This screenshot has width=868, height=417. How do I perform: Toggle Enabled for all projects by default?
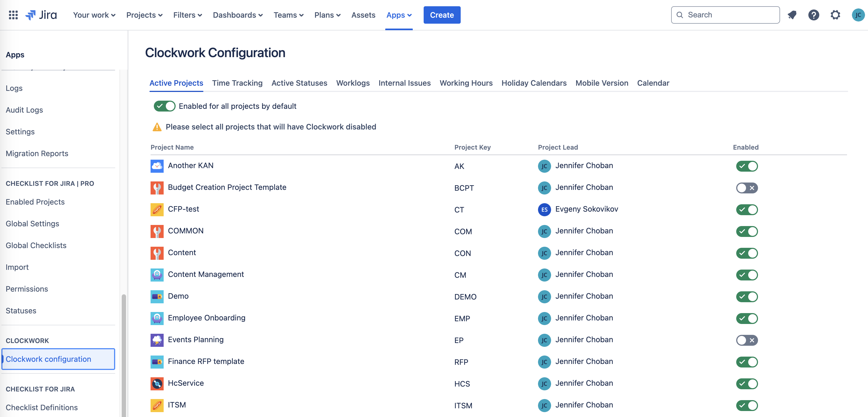(164, 106)
